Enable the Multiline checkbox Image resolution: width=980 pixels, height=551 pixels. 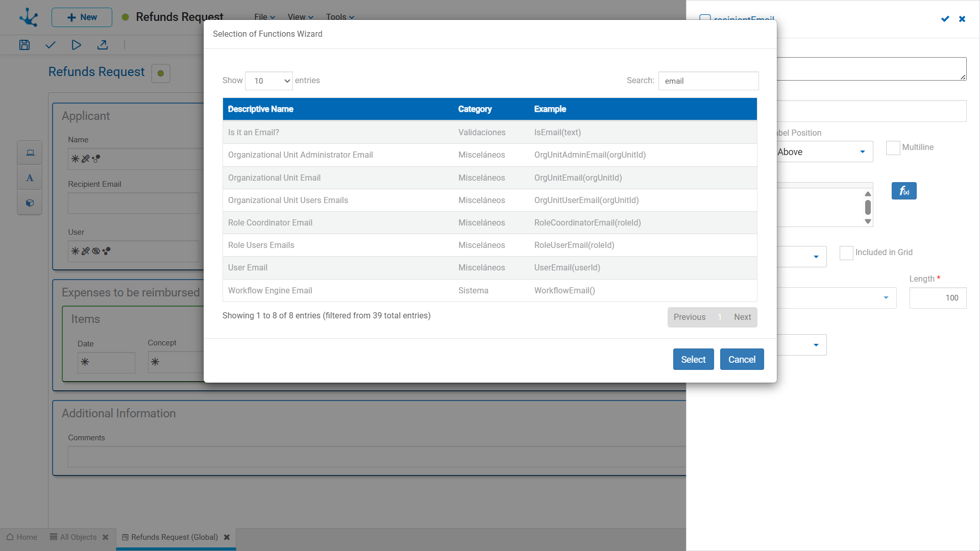point(893,148)
